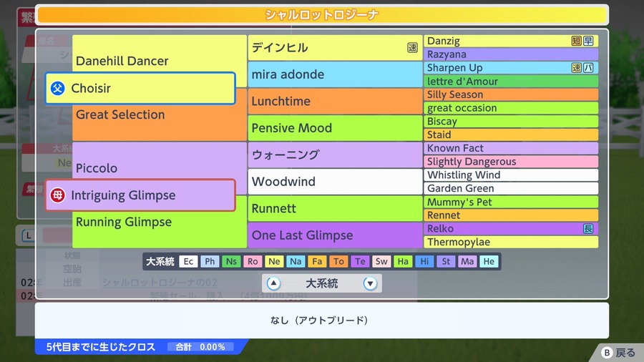Viewport: 644px width, 362px height.
Task: Click the Mummy's Pet ancestor row
Action: [x=511, y=202]
